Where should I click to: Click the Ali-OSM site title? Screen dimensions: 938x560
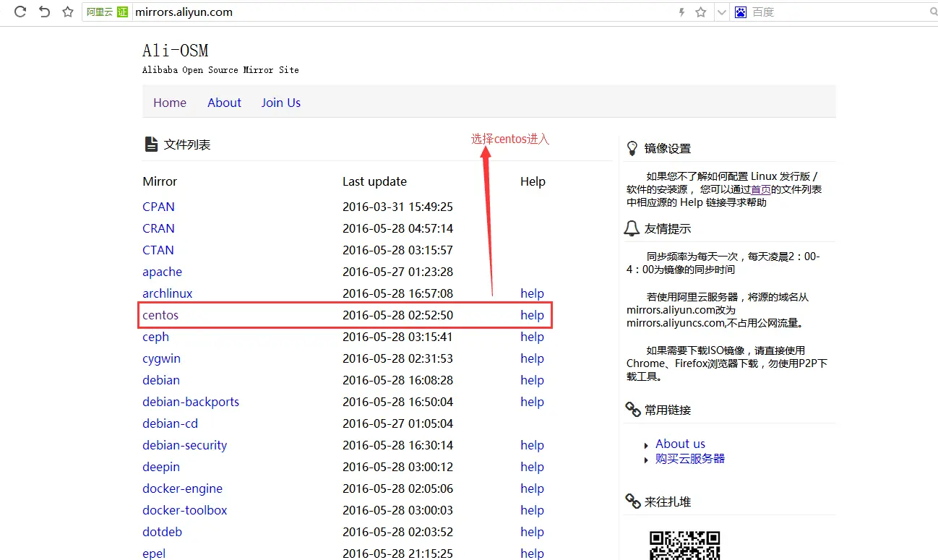tap(176, 51)
